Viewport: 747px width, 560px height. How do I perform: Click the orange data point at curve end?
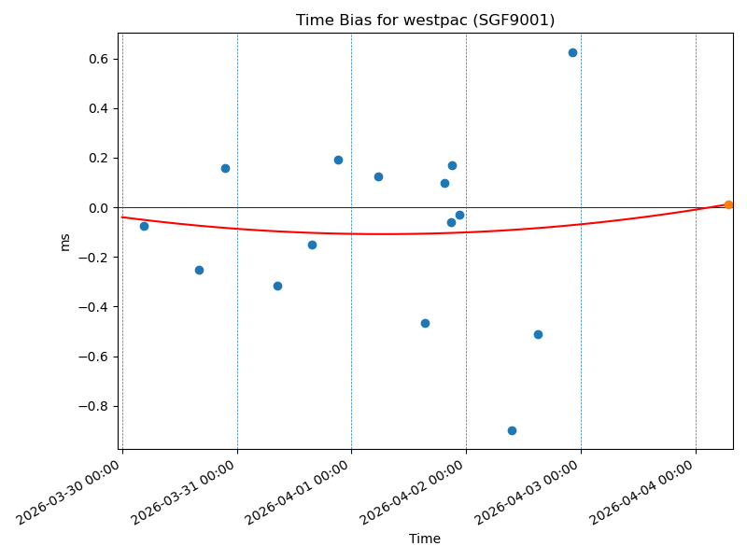tap(728, 204)
